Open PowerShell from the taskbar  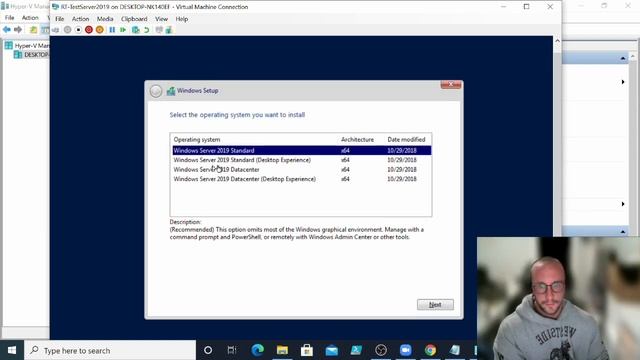tap(356, 350)
